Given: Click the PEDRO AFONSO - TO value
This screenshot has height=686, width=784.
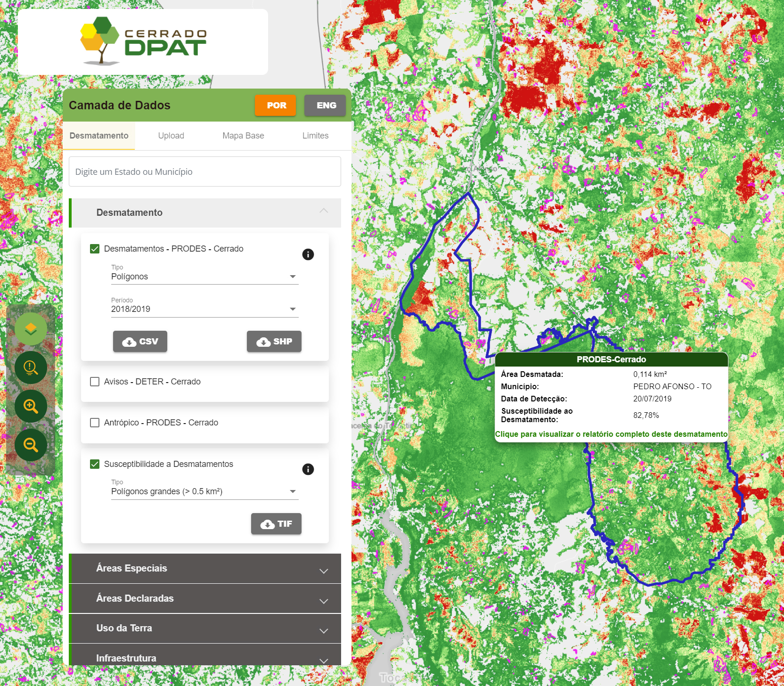Looking at the screenshot, I should [672, 386].
